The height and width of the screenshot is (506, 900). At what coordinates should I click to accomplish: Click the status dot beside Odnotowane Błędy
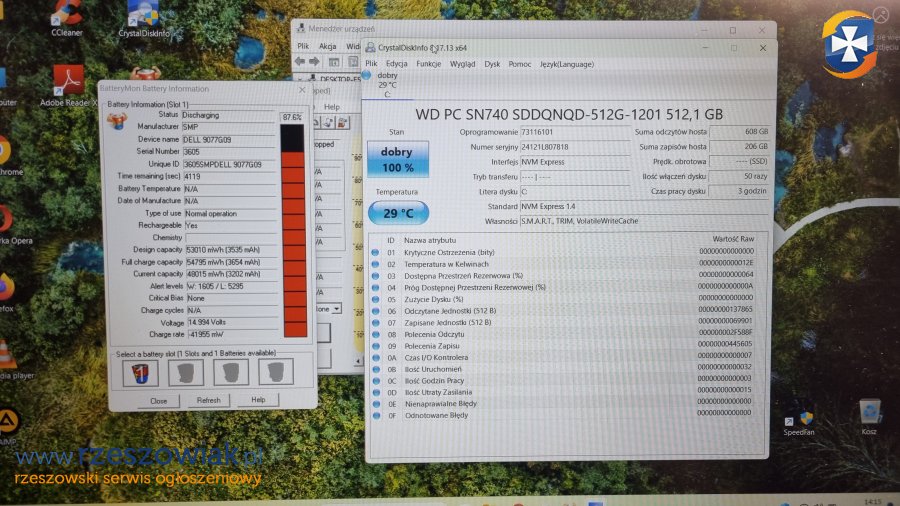click(x=377, y=415)
